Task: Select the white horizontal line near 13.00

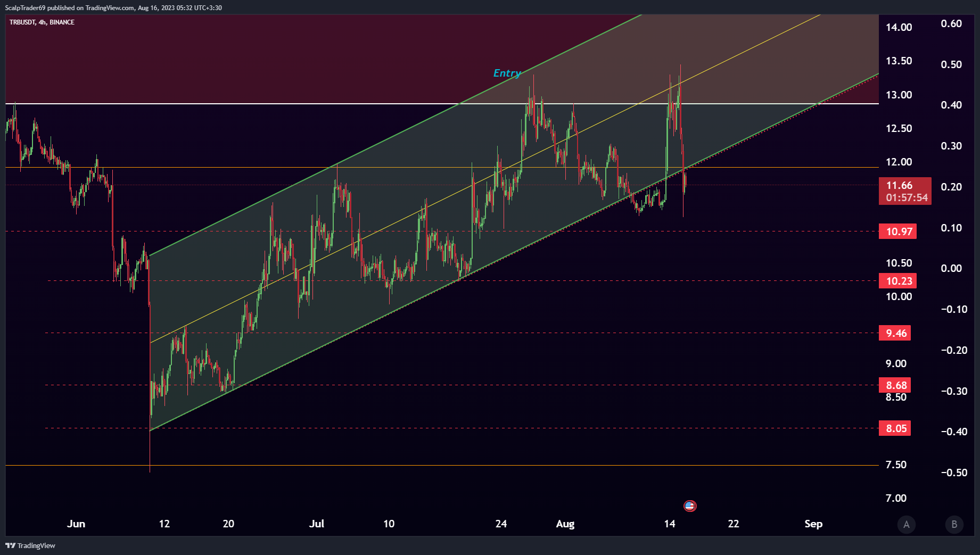Action: 442,103
